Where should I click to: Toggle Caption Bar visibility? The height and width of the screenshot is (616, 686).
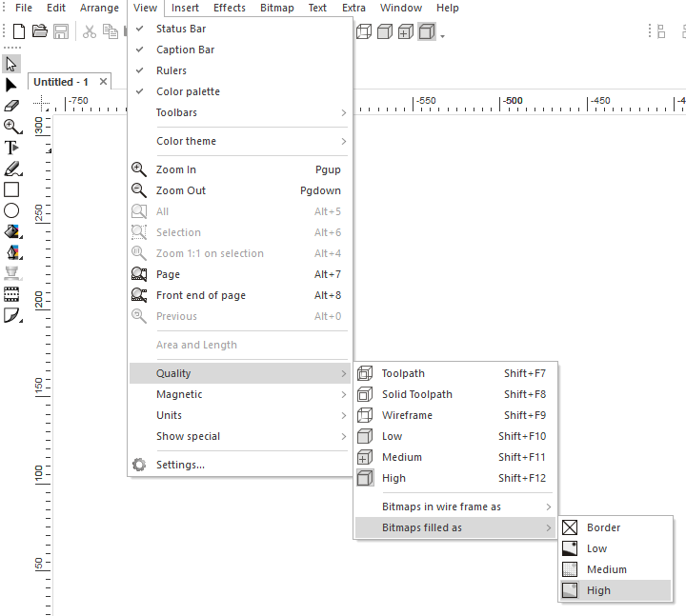click(240, 50)
